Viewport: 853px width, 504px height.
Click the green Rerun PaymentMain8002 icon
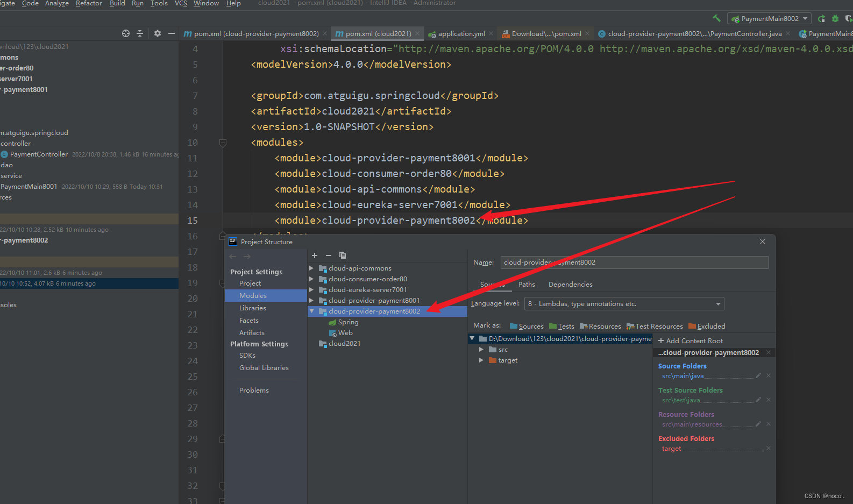coord(821,18)
